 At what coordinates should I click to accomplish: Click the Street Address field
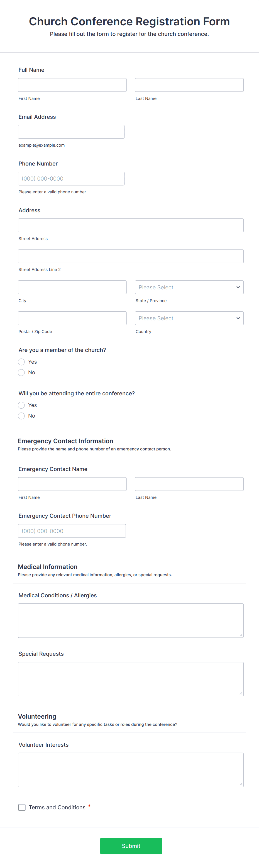coord(131,225)
